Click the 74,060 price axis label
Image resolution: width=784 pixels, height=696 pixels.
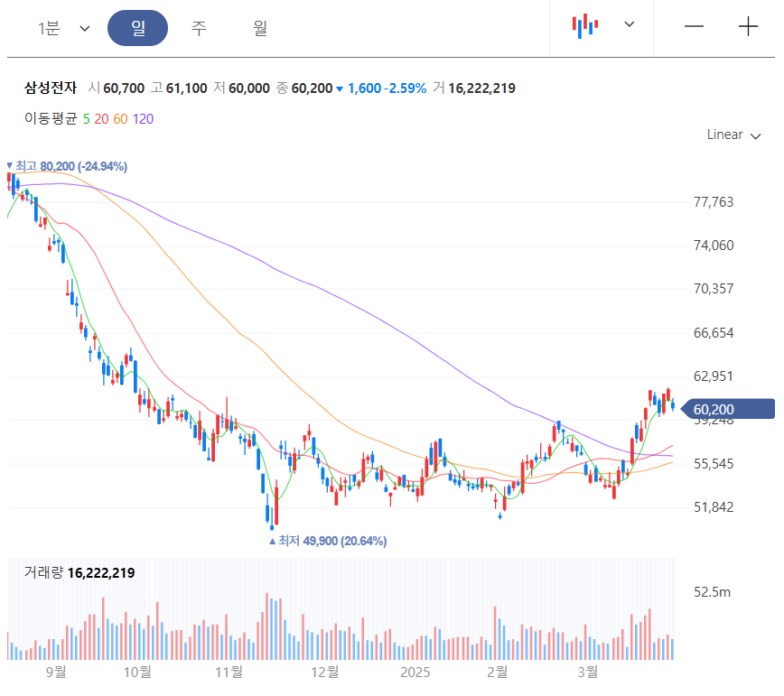point(714,246)
